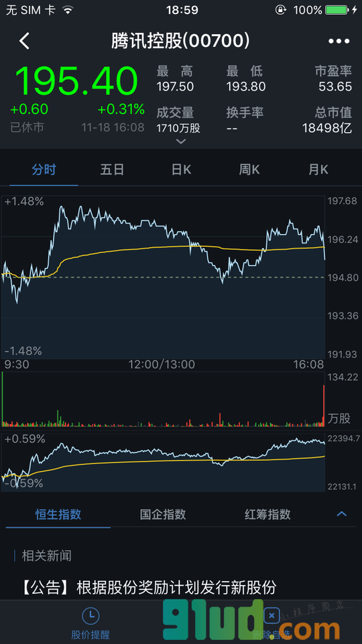
Task: Expand stock details with down chevron
Action: [180, 142]
